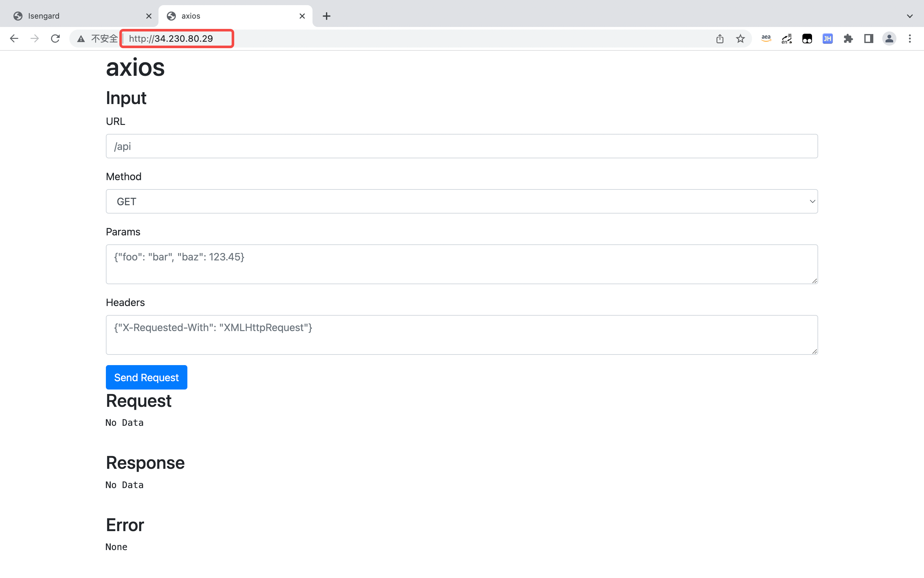
Task: Toggle the browser side panel icon
Action: point(868,39)
